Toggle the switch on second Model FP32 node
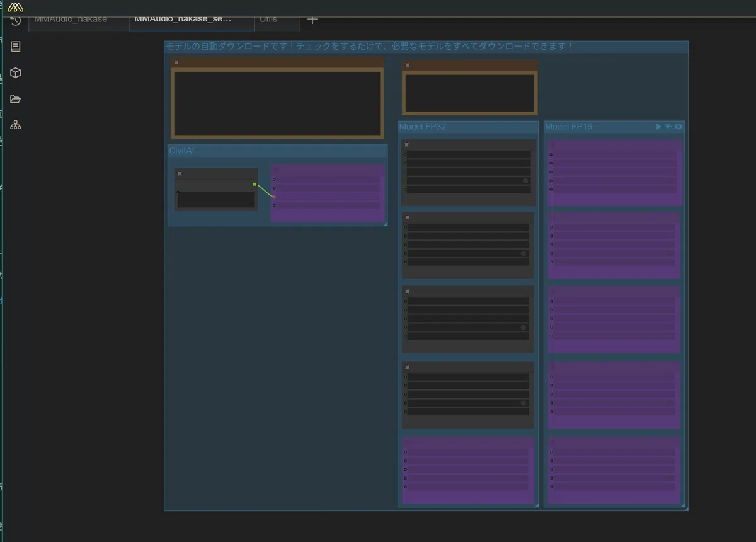The height and width of the screenshot is (542, 756). [523, 253]
